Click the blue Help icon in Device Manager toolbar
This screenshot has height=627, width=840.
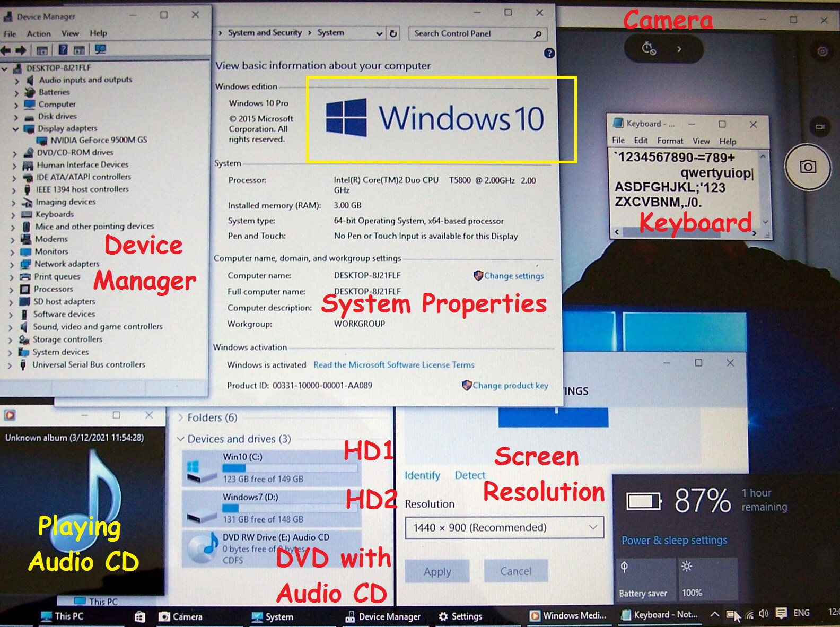click(x=63, y=50)
